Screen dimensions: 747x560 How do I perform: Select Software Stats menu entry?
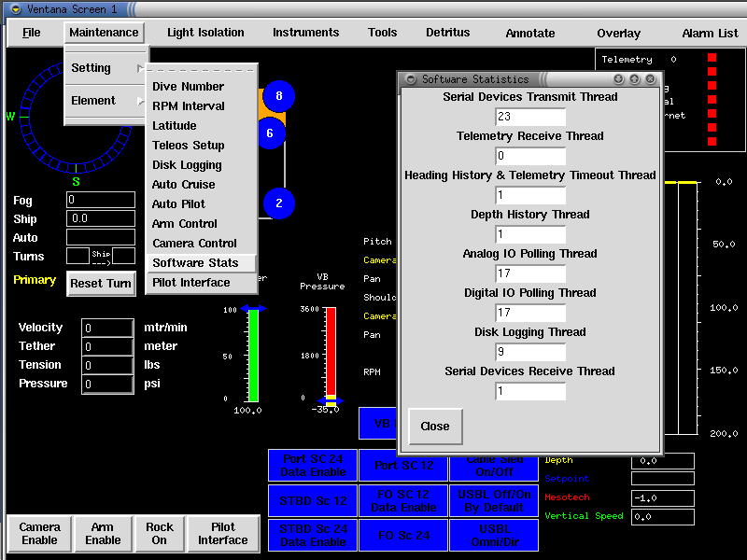click(202, 263)
